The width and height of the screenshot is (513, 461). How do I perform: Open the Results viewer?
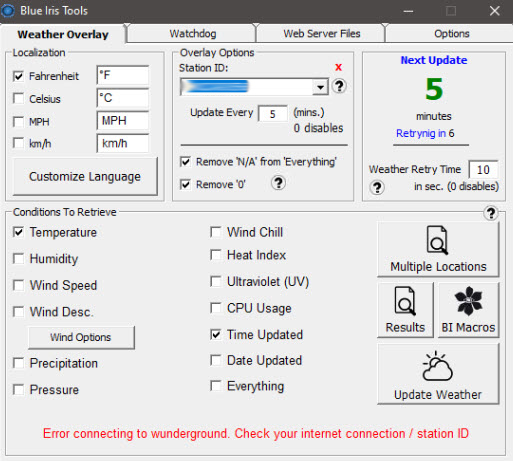[x=405, y=310]
